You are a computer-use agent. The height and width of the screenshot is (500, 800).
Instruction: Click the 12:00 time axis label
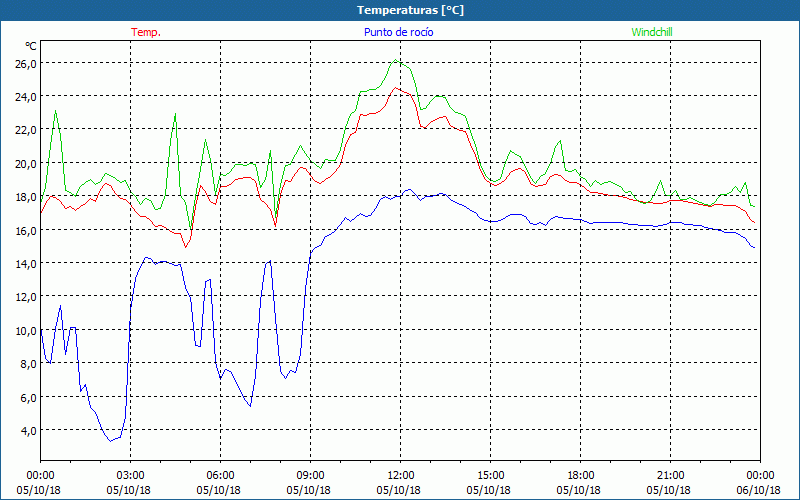(x=401, y=476)
